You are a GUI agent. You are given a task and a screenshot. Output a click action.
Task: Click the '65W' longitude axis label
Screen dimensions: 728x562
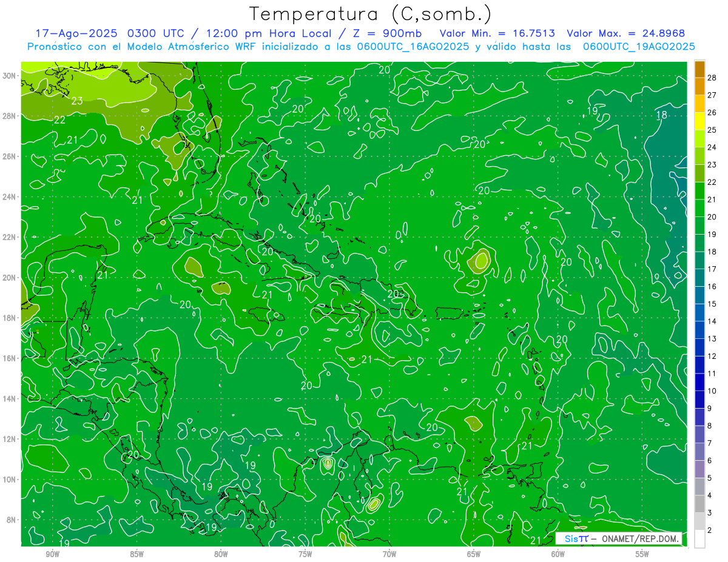(474, 554)
